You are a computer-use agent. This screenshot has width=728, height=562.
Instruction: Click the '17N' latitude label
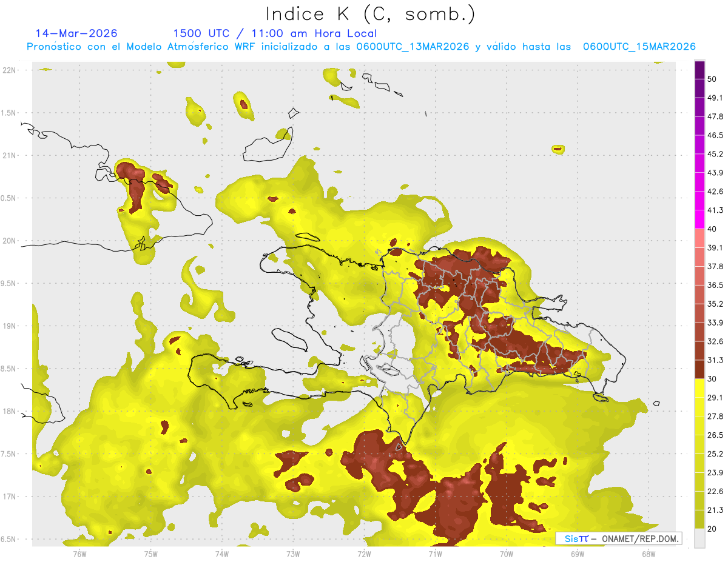click(8, 497)
